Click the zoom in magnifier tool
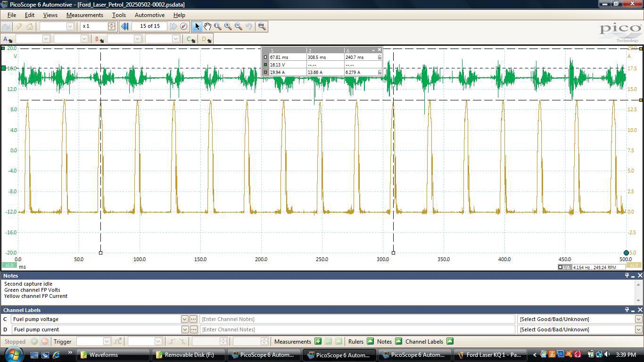The image size is (644, 362). (228, 26)
